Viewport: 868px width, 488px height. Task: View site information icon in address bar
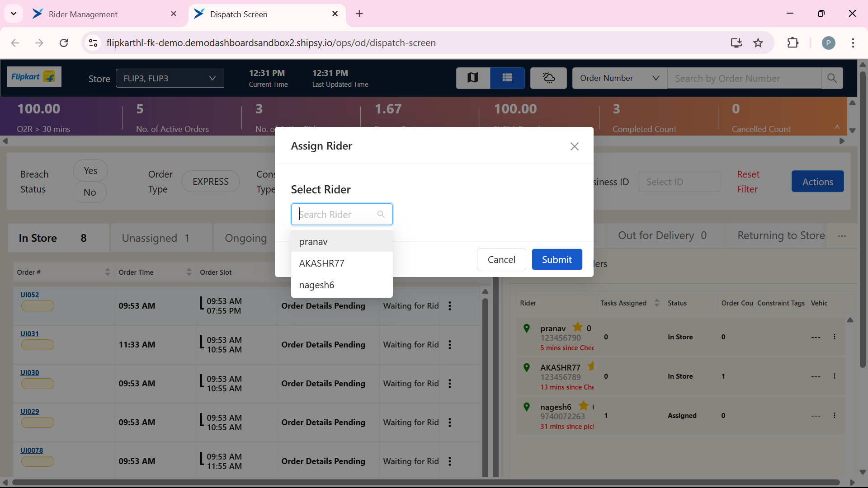coord(93,43)
